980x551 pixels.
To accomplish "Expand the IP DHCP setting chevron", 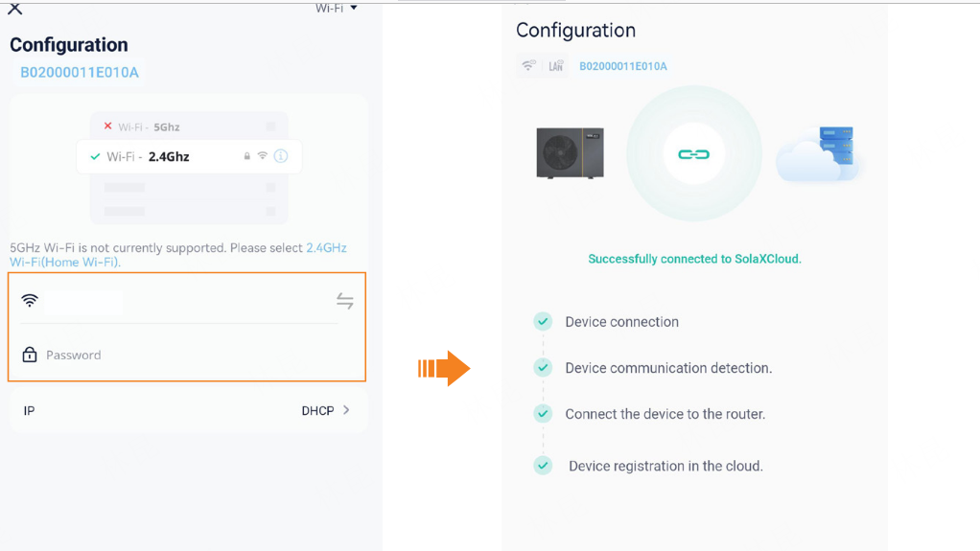I will coord(346,410).
